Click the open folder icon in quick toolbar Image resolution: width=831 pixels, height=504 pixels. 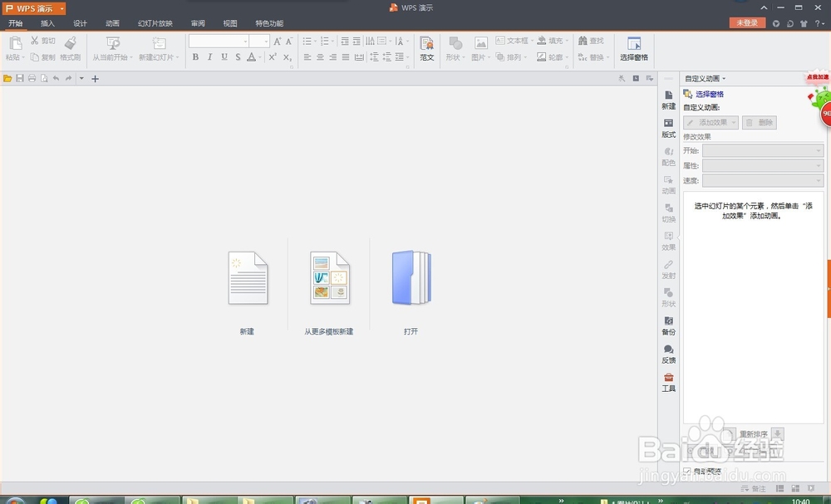coord(7,78)
